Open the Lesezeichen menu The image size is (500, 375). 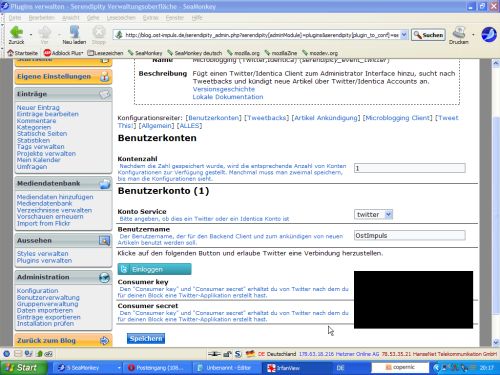coord(121,18)
